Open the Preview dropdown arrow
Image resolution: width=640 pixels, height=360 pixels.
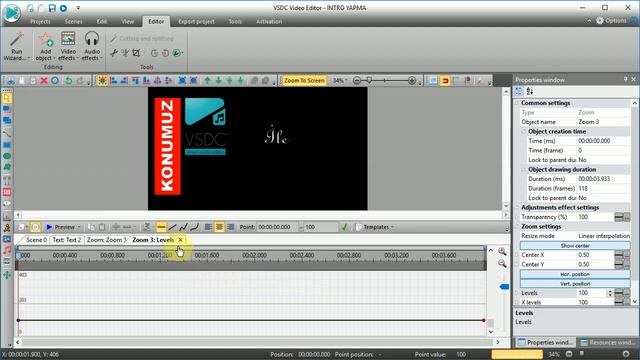(x=79, y=227)
